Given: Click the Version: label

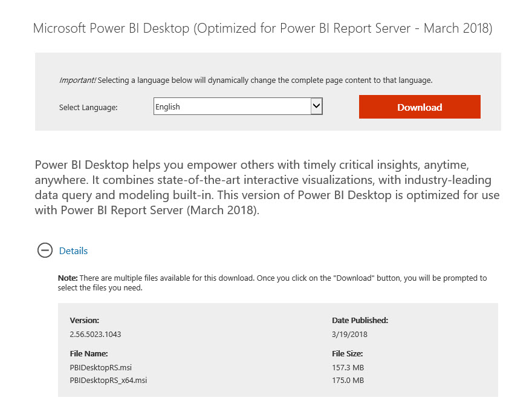Looking at the screenshot, I should coord(85,321).
